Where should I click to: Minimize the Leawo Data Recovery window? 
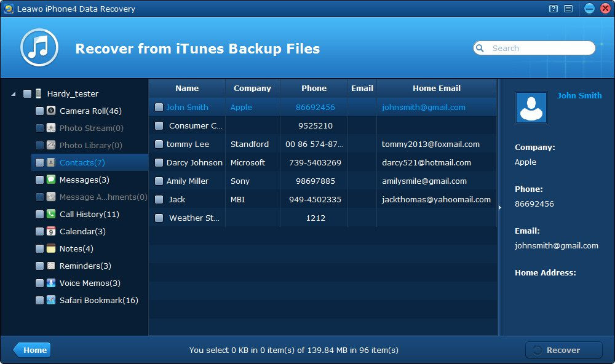[589, 9]
